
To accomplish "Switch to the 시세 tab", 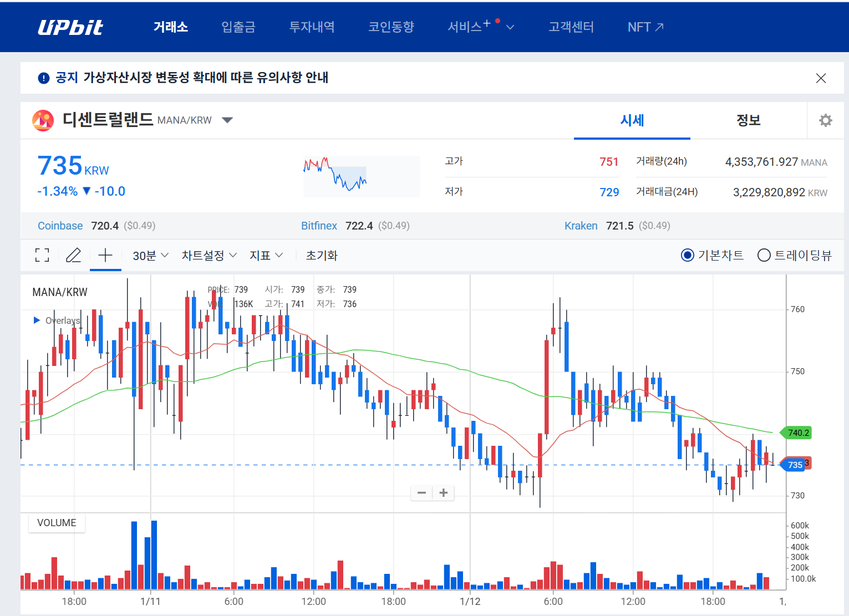I will 632,120.
